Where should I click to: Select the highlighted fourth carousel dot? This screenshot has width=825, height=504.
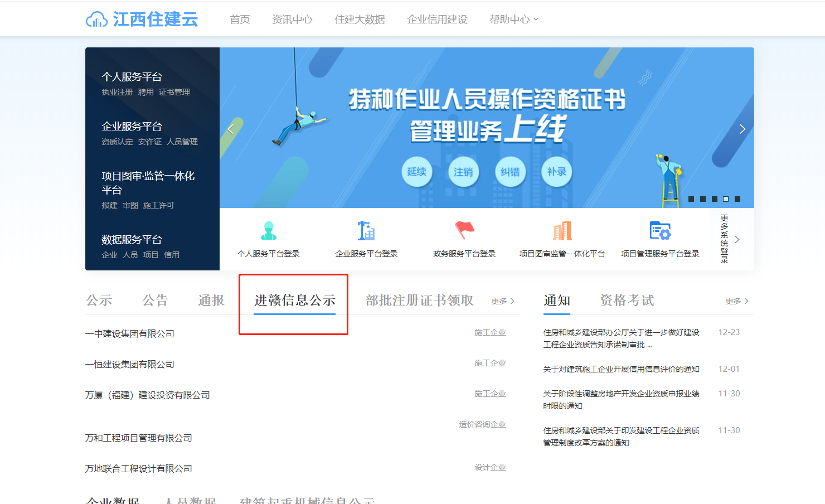pos(726,199)
